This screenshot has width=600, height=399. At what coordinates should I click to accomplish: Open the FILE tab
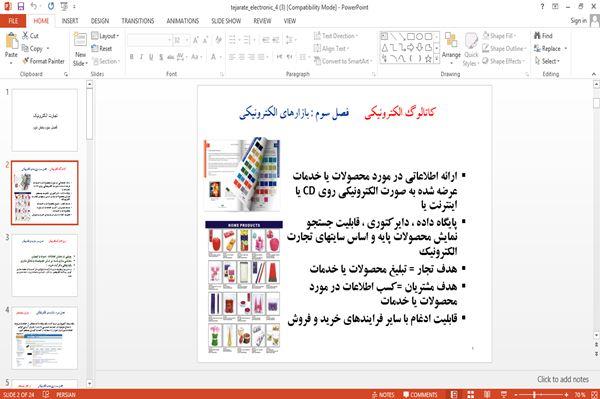[x=13, y=21]
